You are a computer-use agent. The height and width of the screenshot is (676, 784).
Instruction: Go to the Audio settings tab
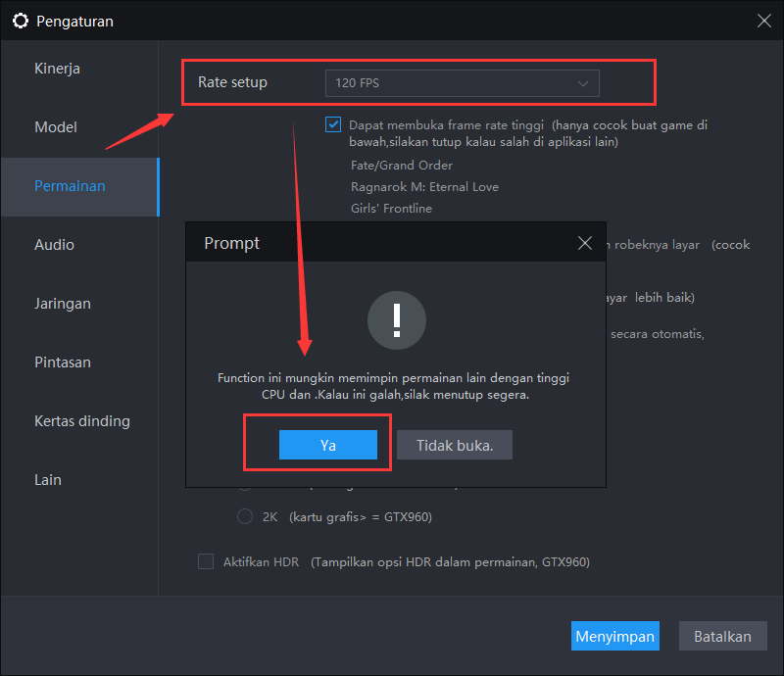coord(54,245)
